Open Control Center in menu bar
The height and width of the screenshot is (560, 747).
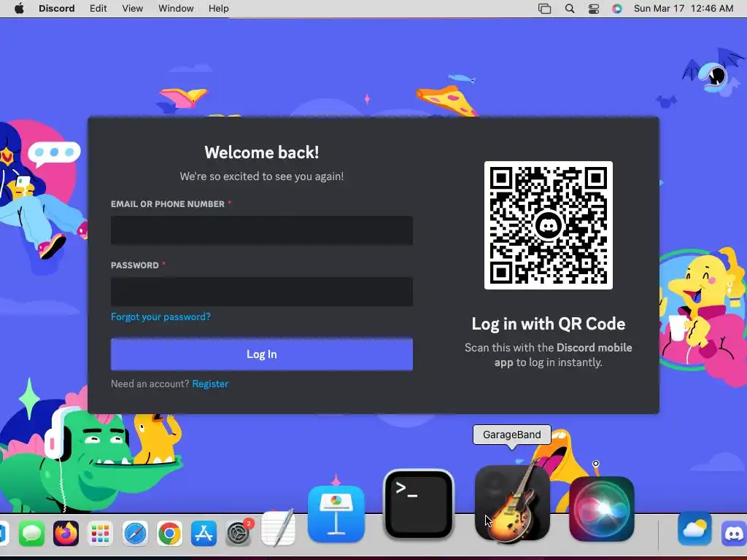point(594,9)
